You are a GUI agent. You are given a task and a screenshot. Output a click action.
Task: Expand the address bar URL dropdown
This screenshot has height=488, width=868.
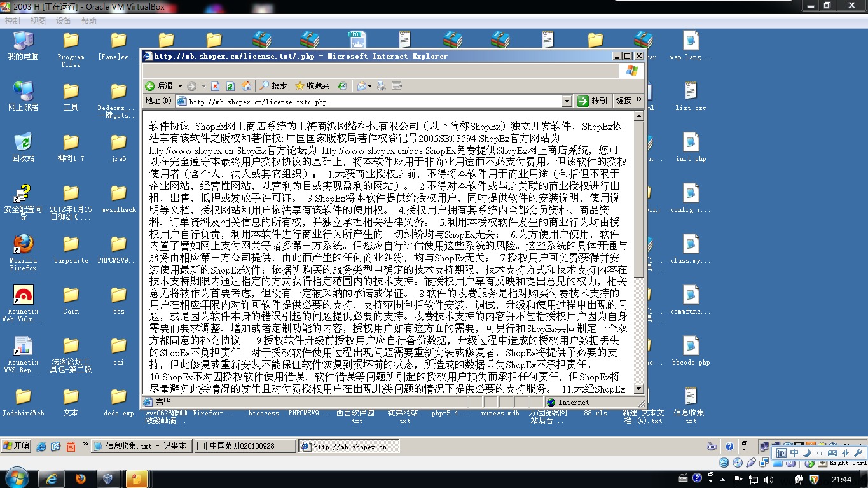click(567, 101)
